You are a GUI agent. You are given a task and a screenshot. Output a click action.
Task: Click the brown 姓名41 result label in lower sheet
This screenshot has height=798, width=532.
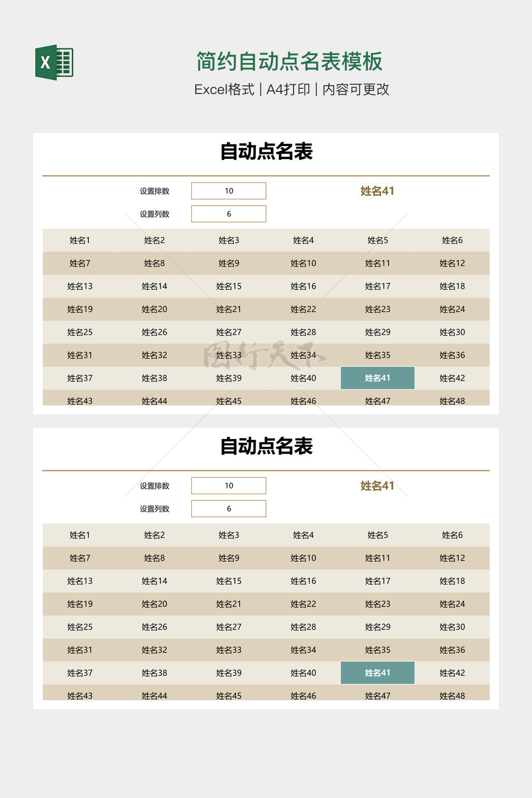click(377, 486)
